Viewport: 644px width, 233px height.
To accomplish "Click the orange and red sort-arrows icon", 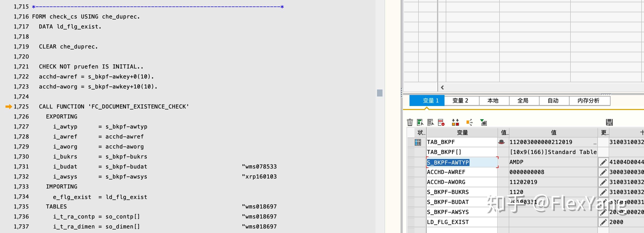I will coord(455,122).
